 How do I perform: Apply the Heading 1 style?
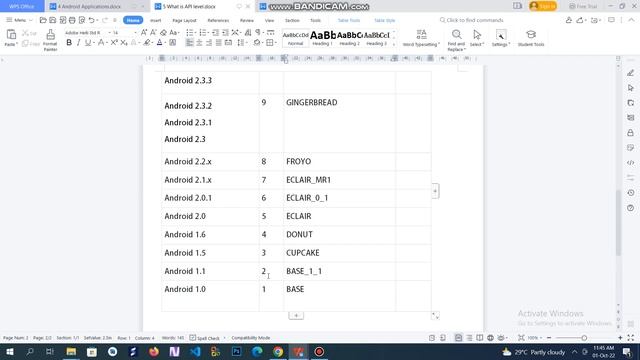322,38
